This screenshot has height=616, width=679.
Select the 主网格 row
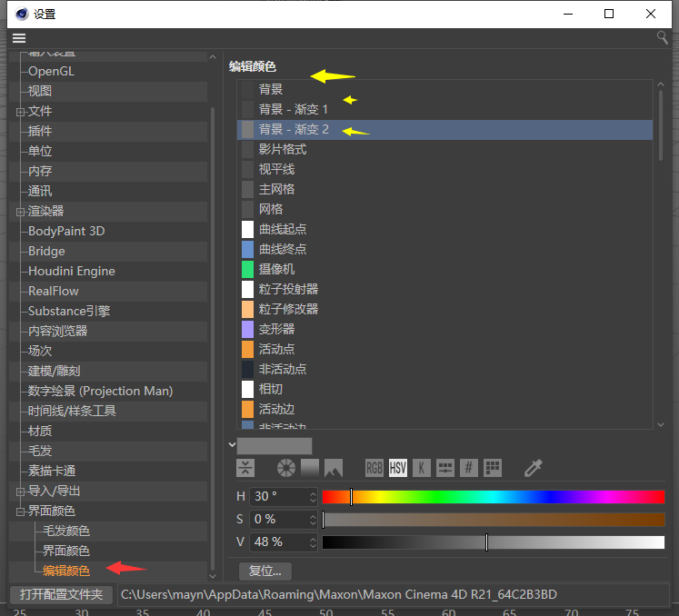click(444, 189)
